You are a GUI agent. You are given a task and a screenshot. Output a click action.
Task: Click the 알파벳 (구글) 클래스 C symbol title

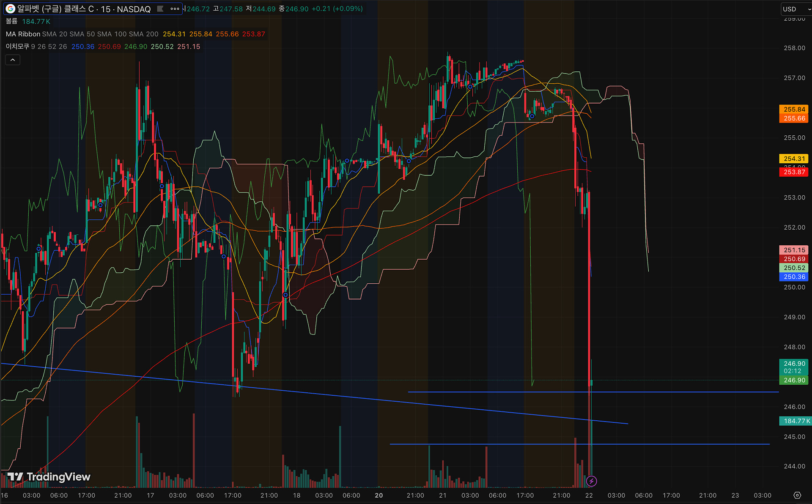pyautogui.click(x=55, y=9)
